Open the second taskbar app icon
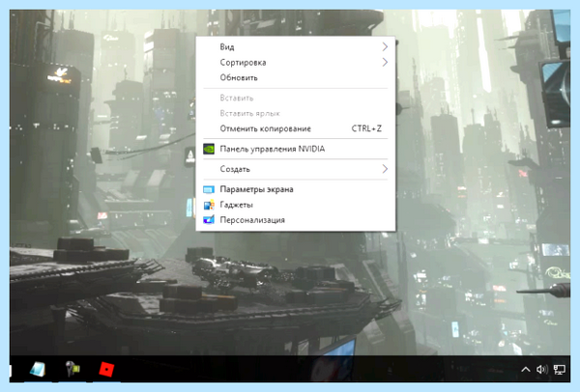The height and width of the screenshot is (392, 580). pos(72,369)
